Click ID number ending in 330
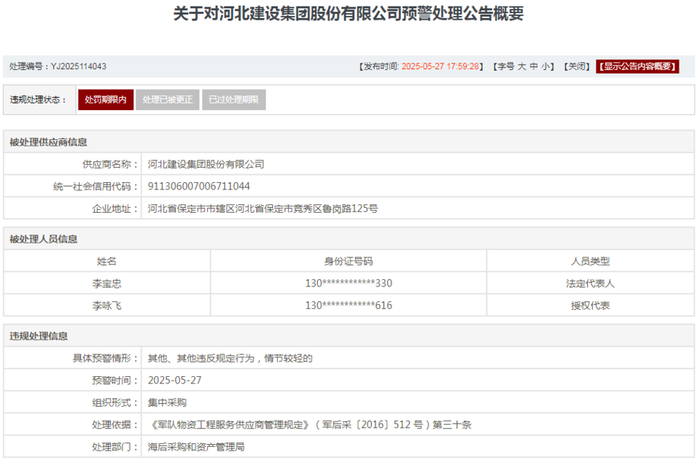Viewport: 700px width, 460px height. coord(349,283)
